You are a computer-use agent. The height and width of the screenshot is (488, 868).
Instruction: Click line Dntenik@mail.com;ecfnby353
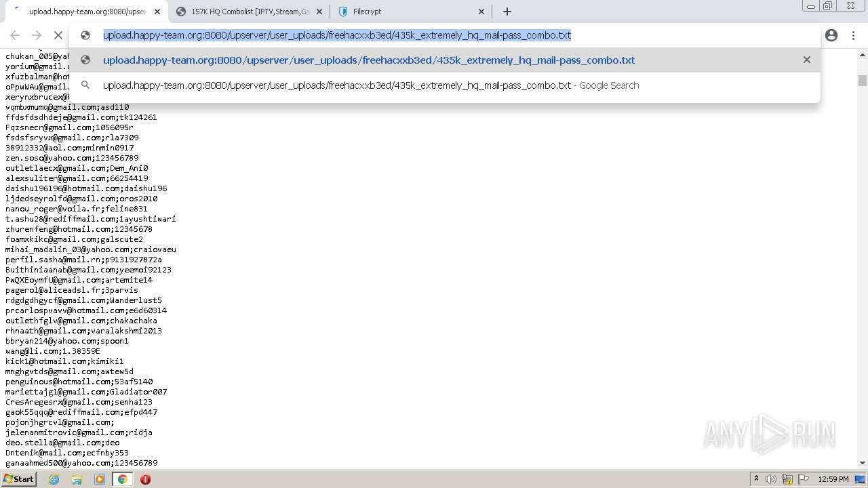pos(67,453)
